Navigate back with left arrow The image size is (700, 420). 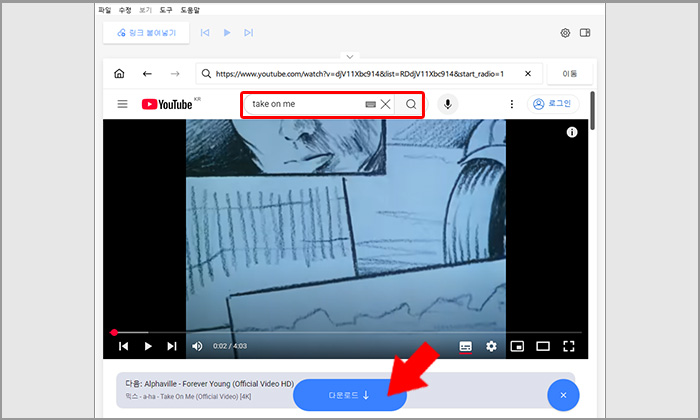click(147, 74)
